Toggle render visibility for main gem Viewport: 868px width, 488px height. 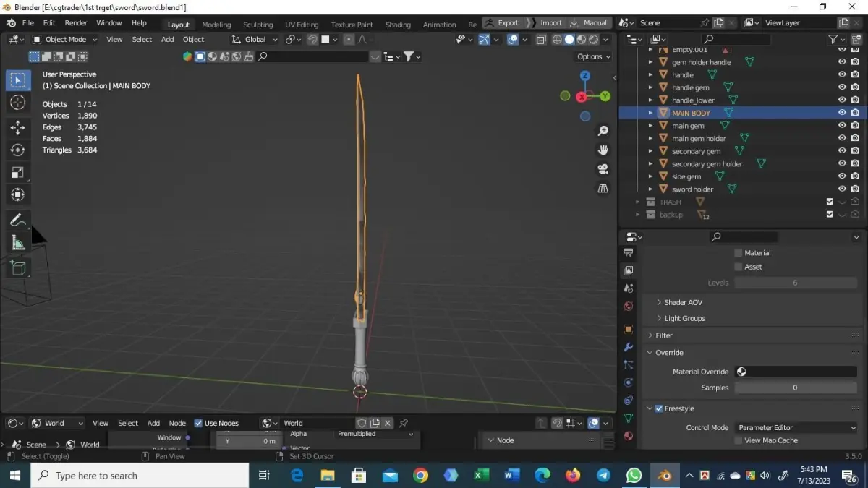855,126
